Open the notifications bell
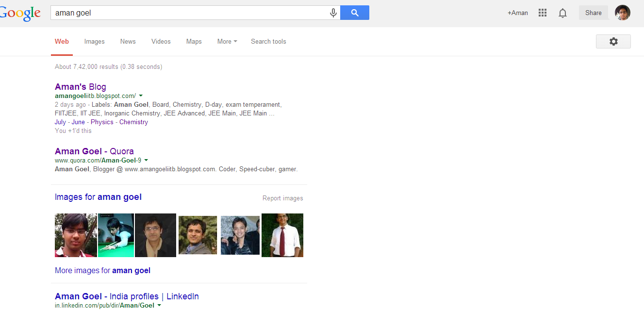644x310 pixels. [x=562, y=13]
